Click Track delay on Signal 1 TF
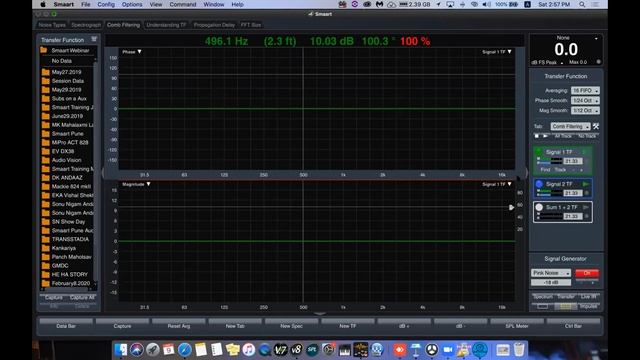Screen dimensions: 640x360 pyautogui.click(x=560, y=169)
